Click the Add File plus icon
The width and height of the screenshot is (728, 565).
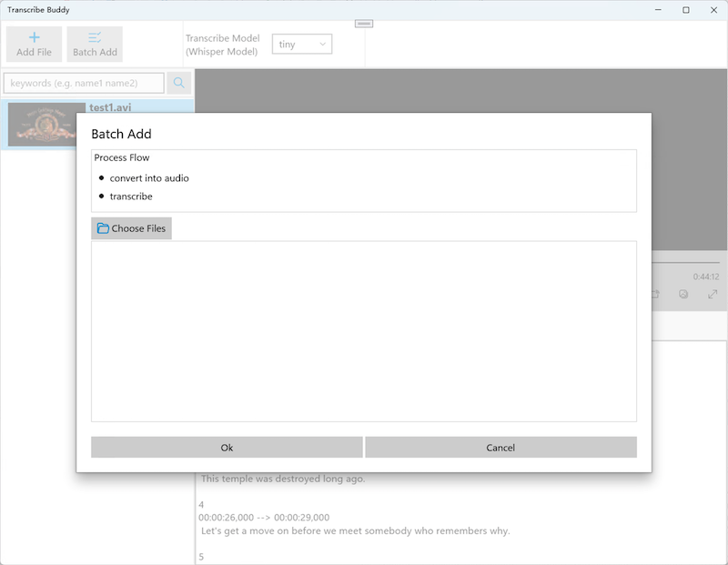[x=35, y=37]
